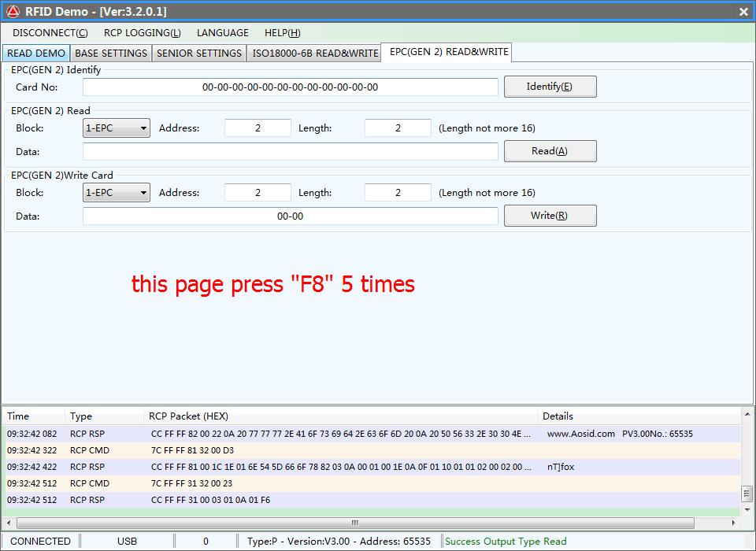Open the Block dropdown in Write Card section
Viewport: 756px width, 551px height.
(116, 193)
